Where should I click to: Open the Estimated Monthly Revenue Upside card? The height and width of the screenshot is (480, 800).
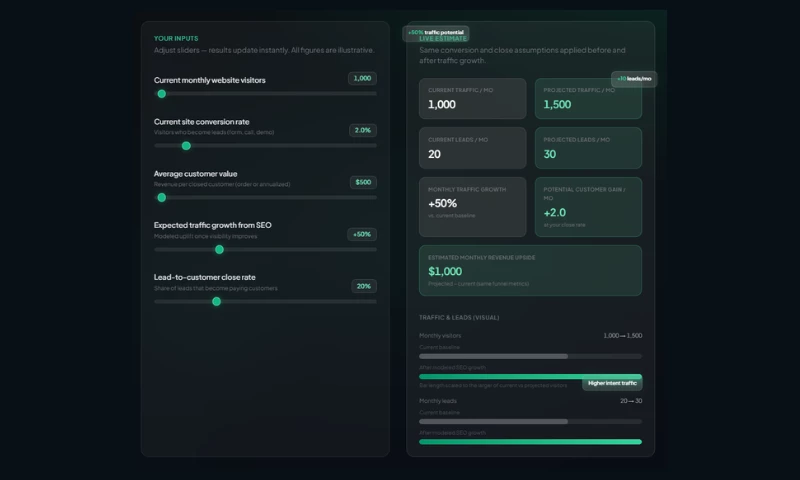point(530,271)
